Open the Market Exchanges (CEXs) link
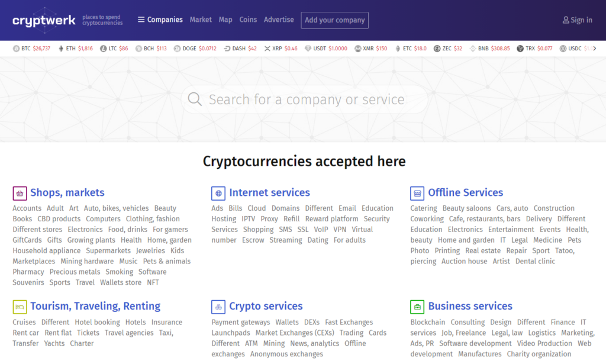The height and width of the screenshot is (364, 606). pyautogui.click(x=295, y=333)
